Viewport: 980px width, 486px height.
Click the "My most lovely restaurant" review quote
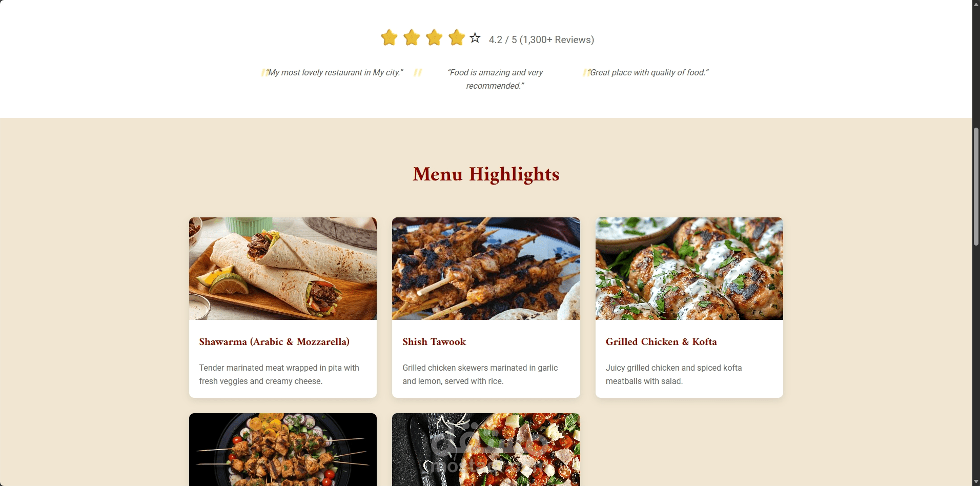pos(334,72)
